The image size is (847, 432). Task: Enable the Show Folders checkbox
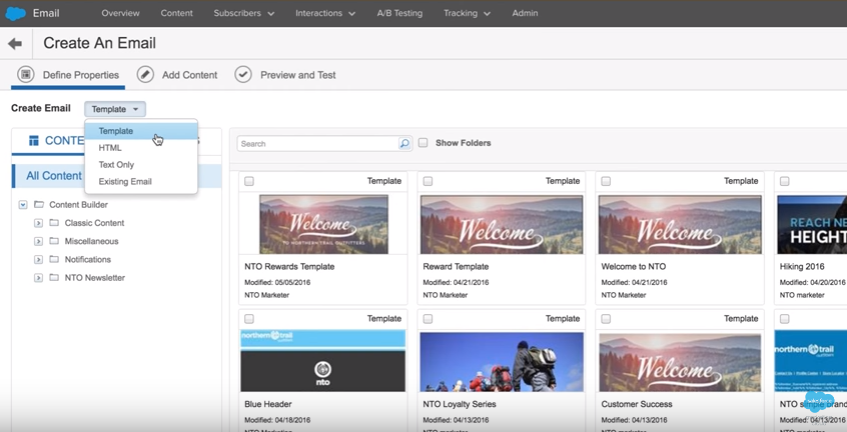(x=424, y=143)
